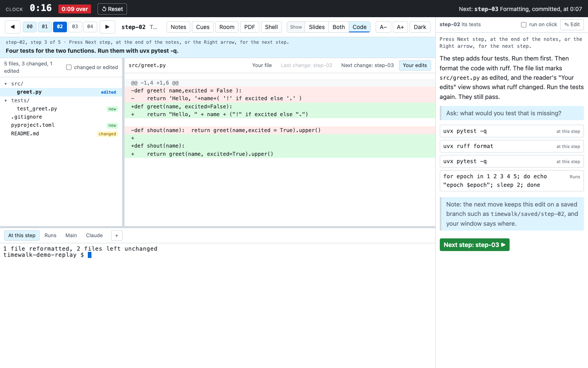Select Your edits diff view
The width and height of the screenshot is (588, 368).
[415, 65]
